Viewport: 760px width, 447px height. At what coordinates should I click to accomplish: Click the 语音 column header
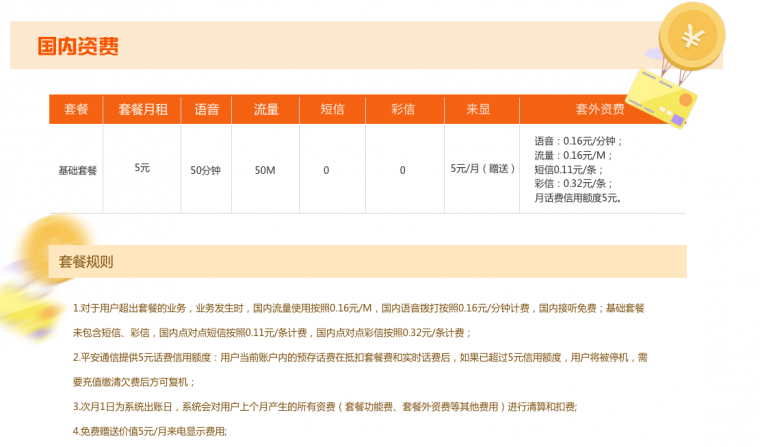click(206, 109)
